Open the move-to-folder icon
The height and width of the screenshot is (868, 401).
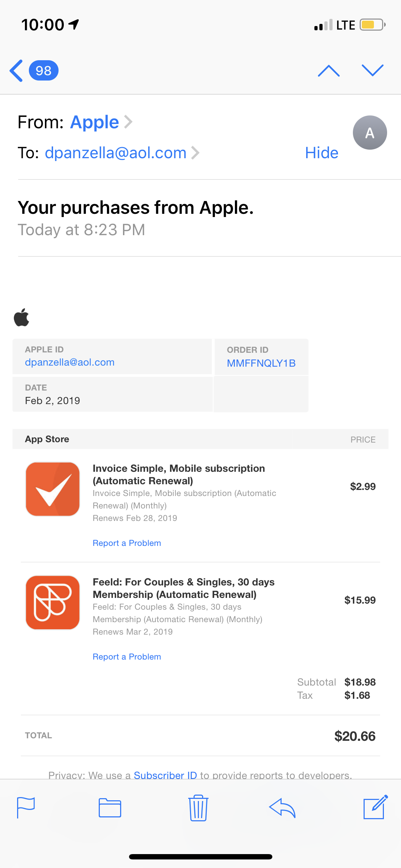(x=110, y=808)
